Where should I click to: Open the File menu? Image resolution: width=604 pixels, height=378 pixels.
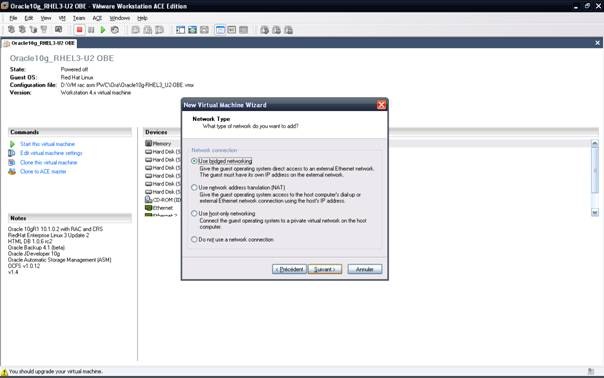click(x=13, y=18)
